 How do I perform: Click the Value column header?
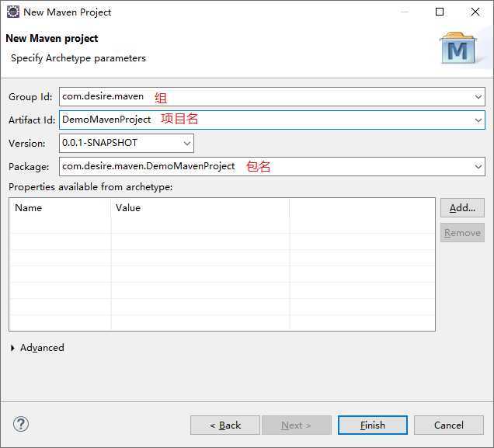(200, 208)
